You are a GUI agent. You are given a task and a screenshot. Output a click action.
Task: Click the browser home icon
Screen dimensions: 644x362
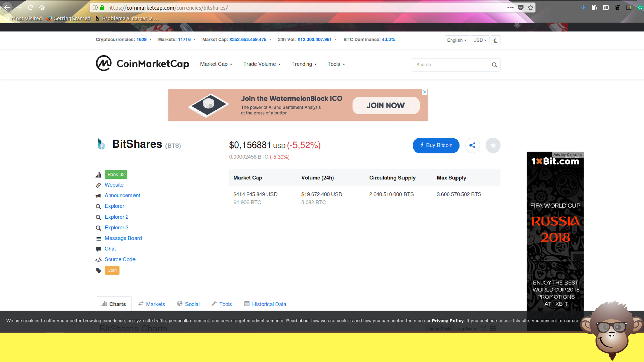42,8
